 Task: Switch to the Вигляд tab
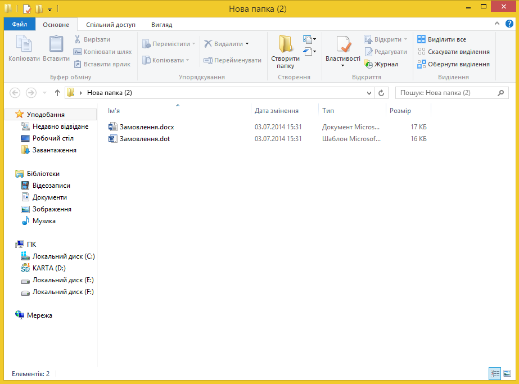click(162, 25)
